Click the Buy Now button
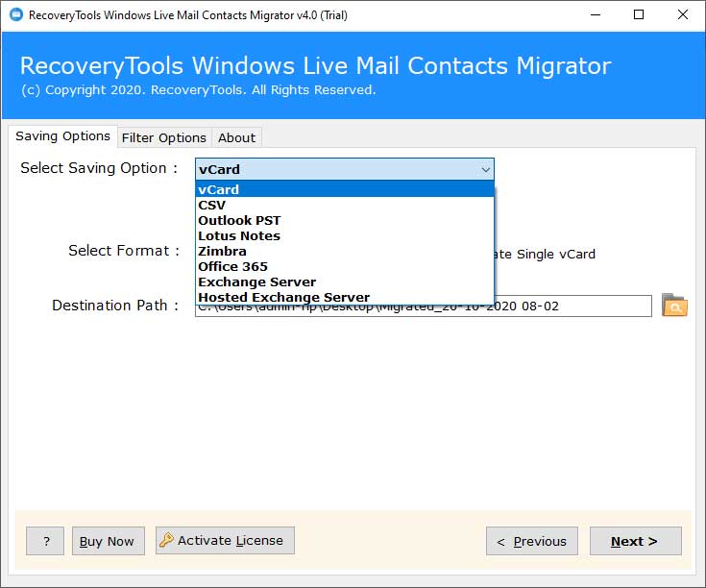Screen dimensions: 706x588 pos(108,541)
